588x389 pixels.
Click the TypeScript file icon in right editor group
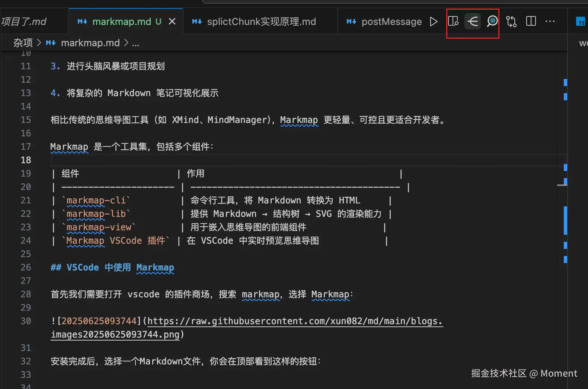[x=581, y=22]
